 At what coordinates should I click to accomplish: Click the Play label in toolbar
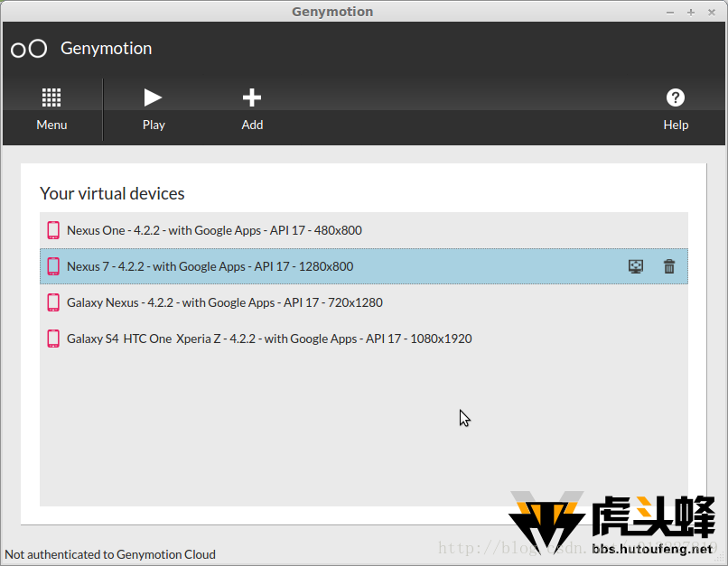click(x=154, y=125)
